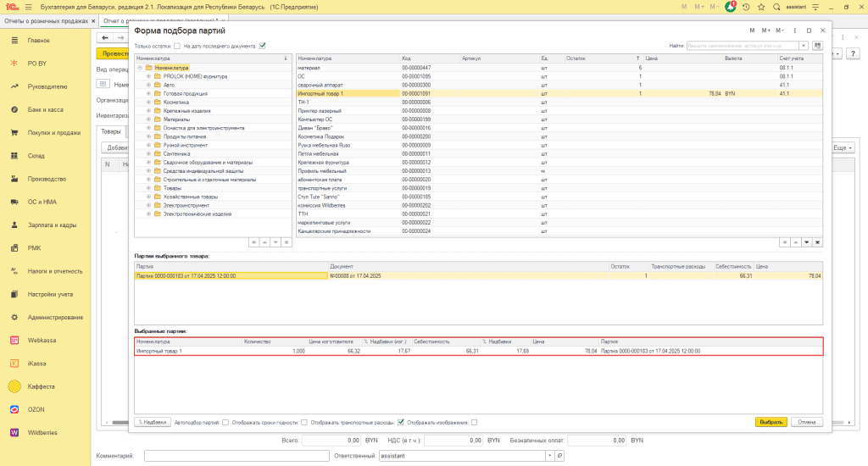Screen dimensions: 868x466
Task: Open service settings menu beside assistant
Action: (815, 7)
